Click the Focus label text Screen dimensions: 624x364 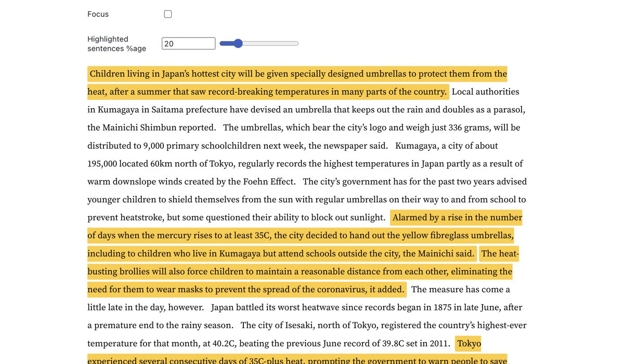[x=98, y=14]
